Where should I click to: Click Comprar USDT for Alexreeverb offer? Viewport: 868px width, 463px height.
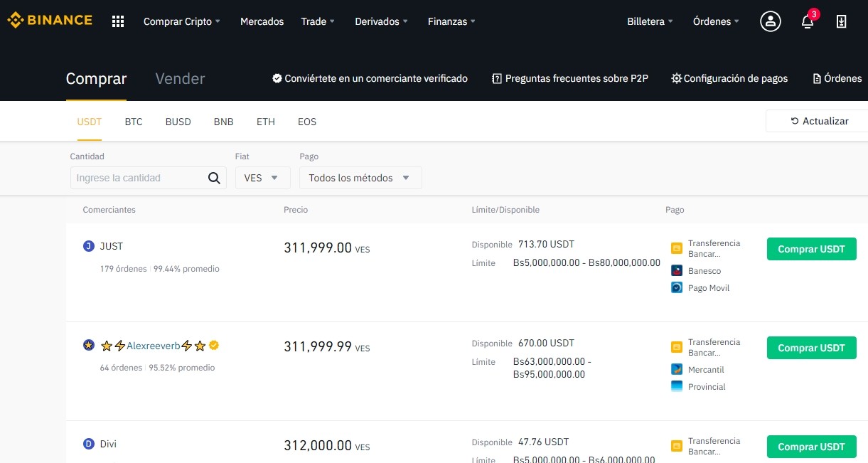812,348
